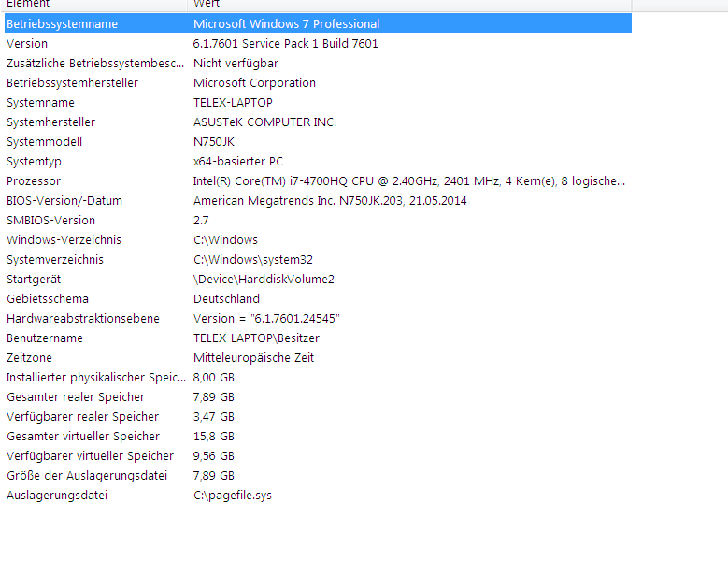Click the Deutschland value

[226, 298]
